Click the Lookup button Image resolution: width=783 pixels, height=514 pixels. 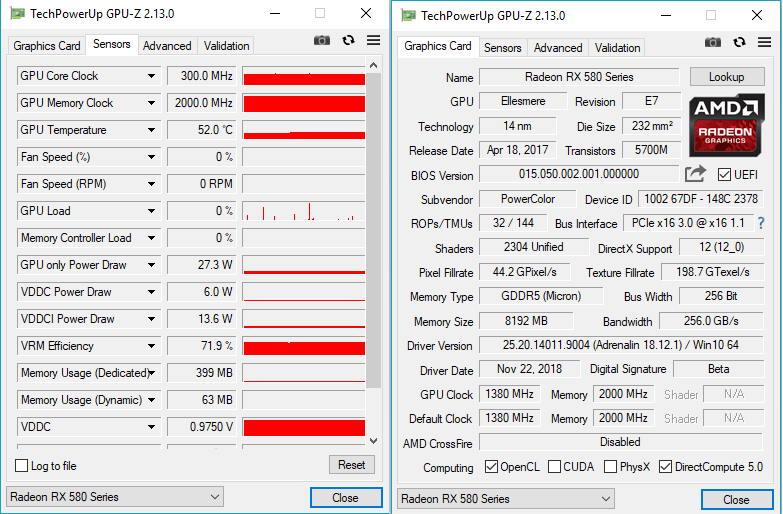pos(727,77)
